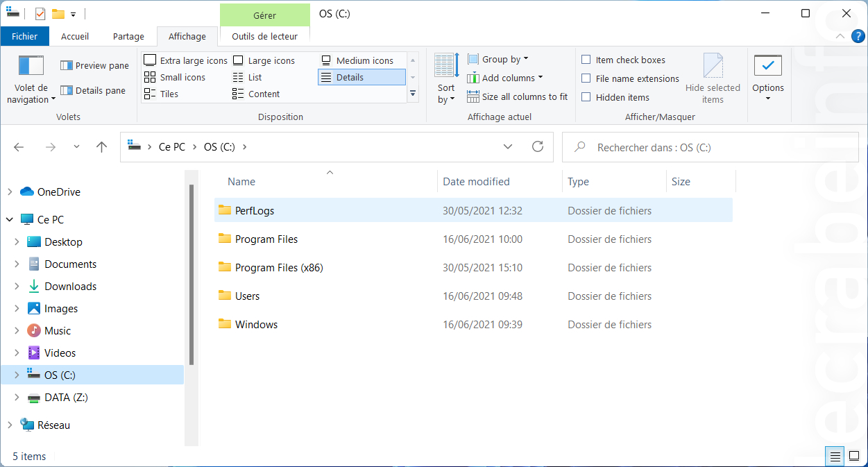
Task: Go back with the back arrow
Action: click(19, 147)
